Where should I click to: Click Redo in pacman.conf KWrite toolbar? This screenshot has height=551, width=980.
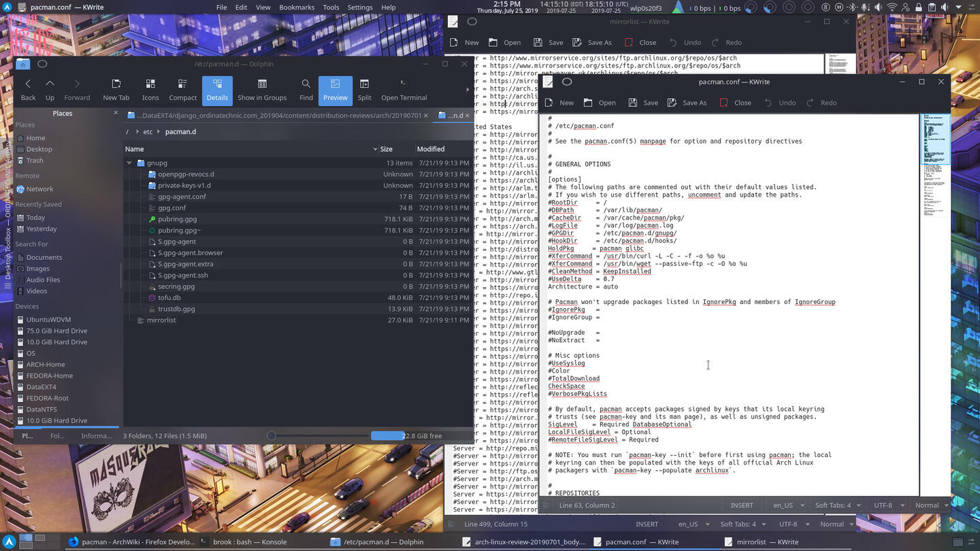821,103
